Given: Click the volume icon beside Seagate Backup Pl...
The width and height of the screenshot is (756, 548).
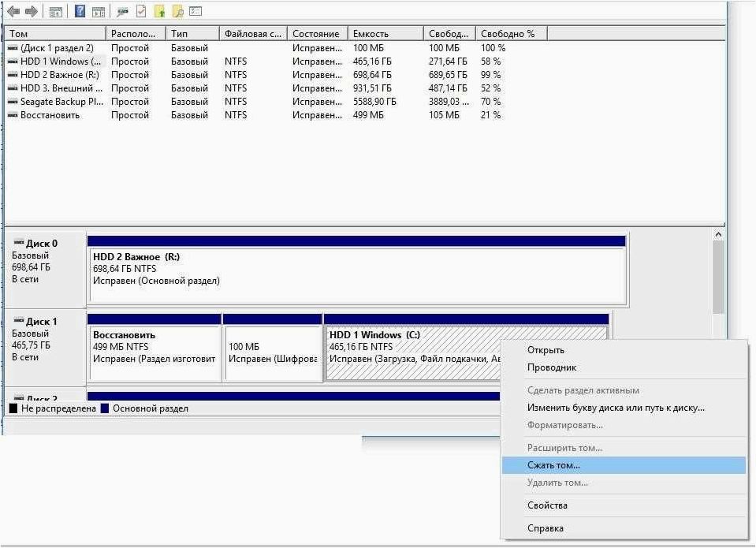Looking at the screenshot, I should (x=13, y=102).
